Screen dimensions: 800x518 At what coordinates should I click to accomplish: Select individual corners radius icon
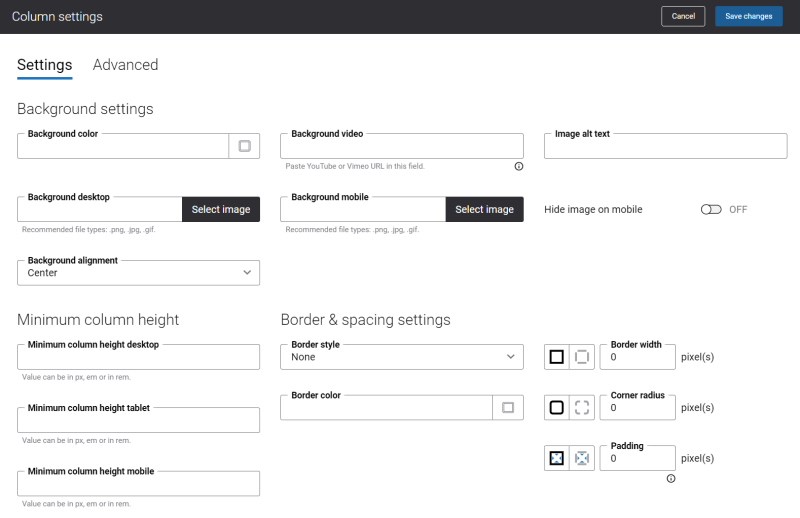tap(582, 407)
